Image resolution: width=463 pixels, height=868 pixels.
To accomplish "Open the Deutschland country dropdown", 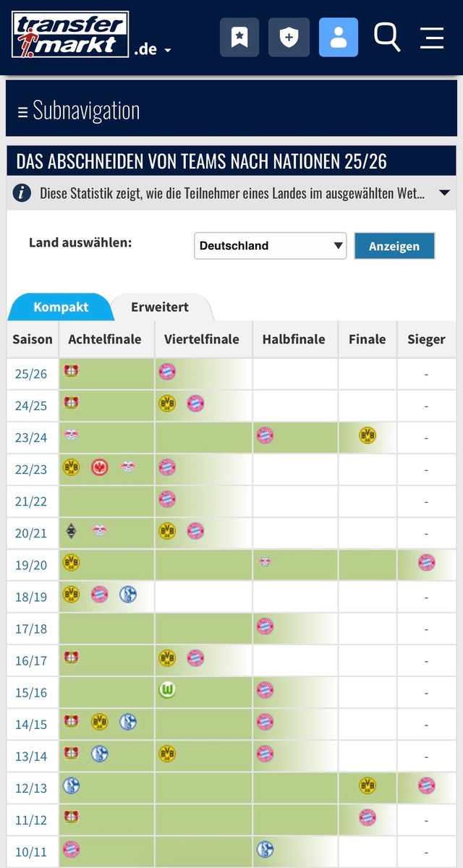I will click(270, 246).
